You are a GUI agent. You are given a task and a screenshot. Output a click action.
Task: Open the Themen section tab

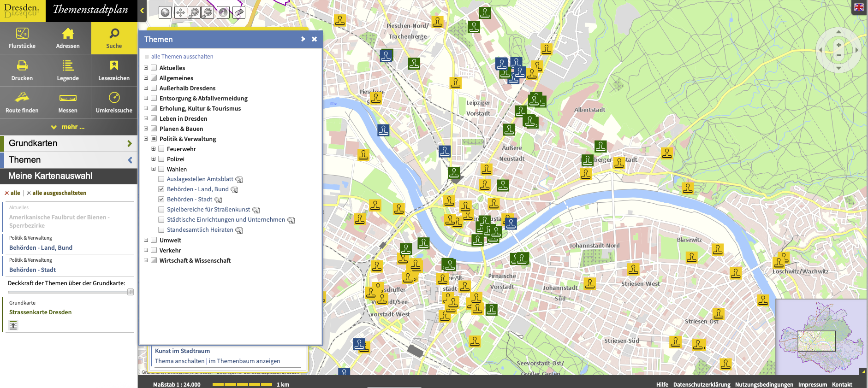[x=69, y=160]
